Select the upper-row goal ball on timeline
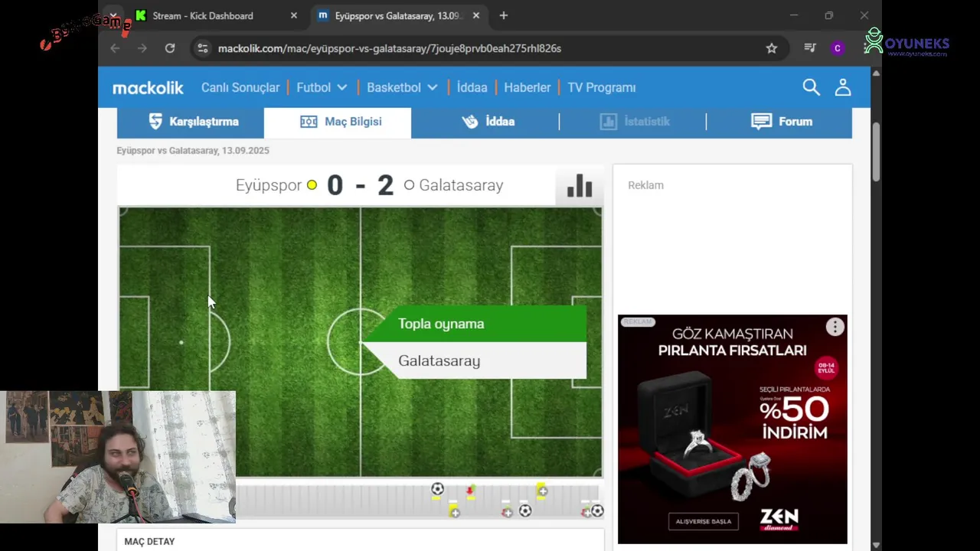980x551 pixels. point(437,489)
